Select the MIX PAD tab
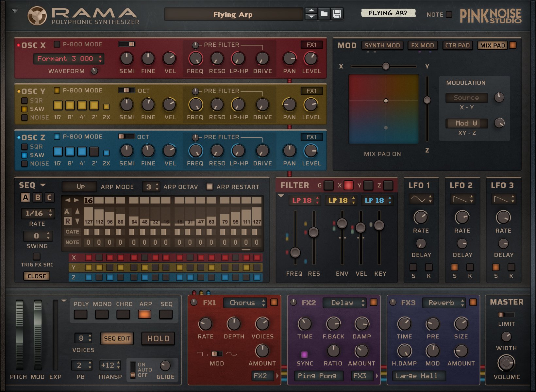This screenshot has height=392, width=536. (493, 45)
